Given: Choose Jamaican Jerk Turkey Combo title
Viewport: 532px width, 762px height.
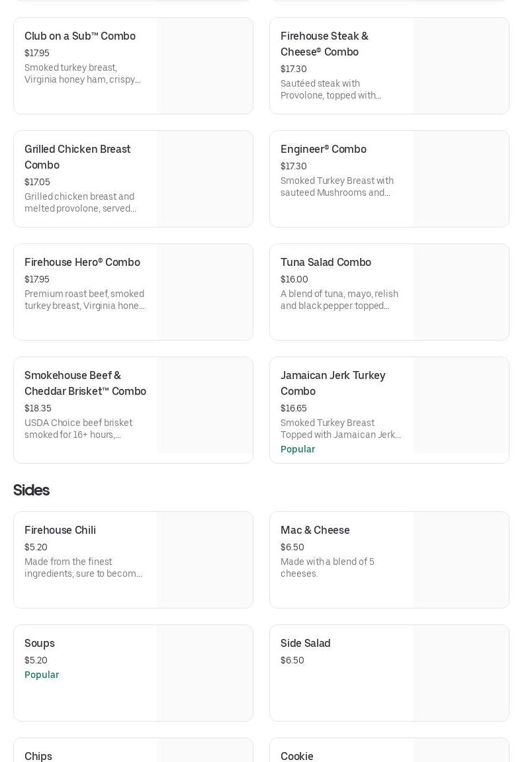Looking at the screenshot, I should pos(333,383).
